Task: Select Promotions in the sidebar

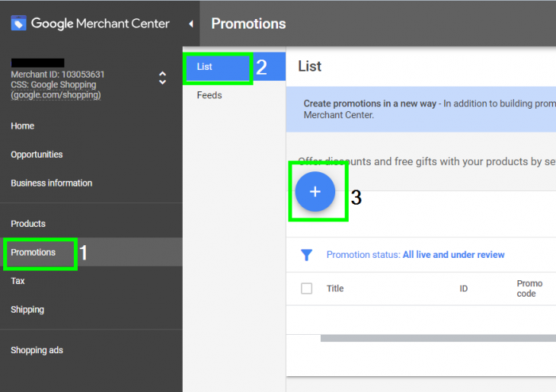Action: click(x=33, y=252)
